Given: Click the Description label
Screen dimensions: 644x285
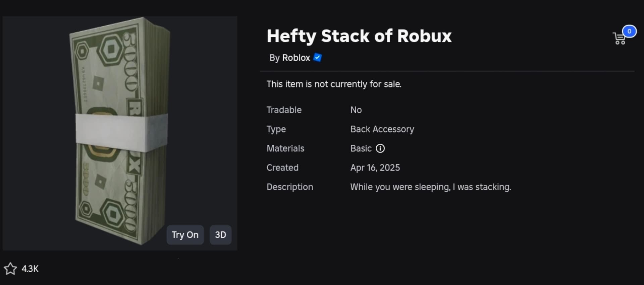Looking at the screenshot, I should coord(289,187).
